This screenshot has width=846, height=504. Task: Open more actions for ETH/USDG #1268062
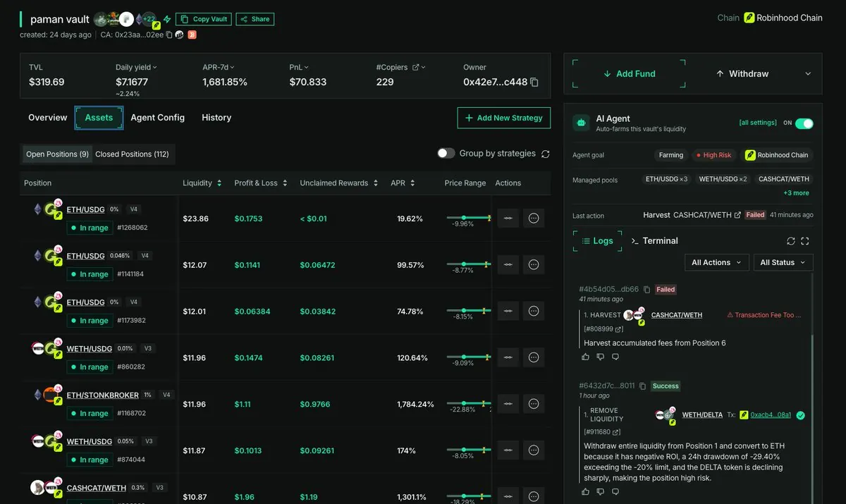534,219
